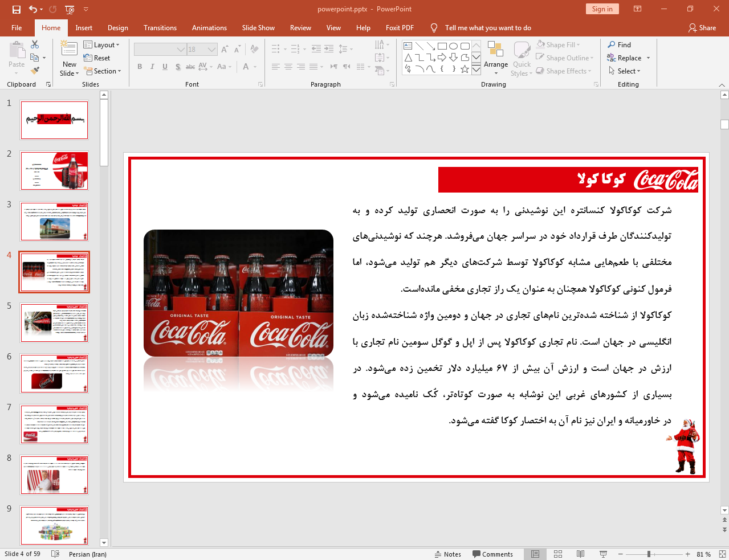
Task: Click the Fit slide to window icon
Action: pyautogui.click(x=722, y=554)
